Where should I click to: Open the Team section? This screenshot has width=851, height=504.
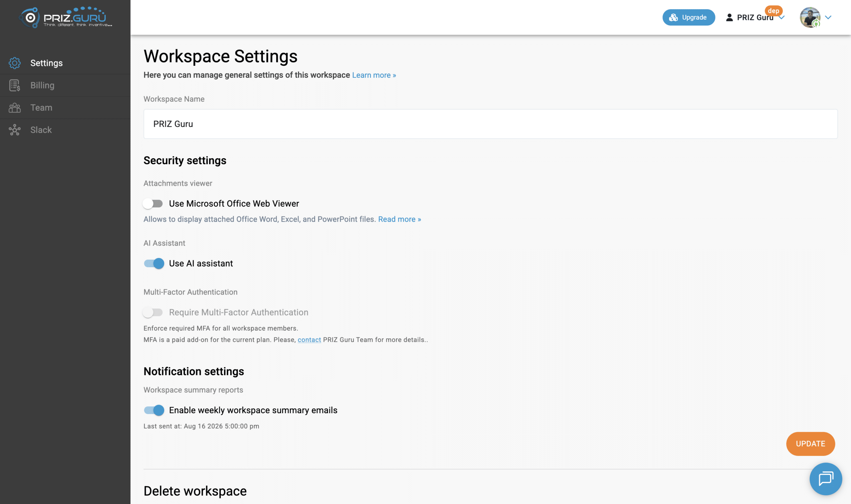tap(65, 108)
